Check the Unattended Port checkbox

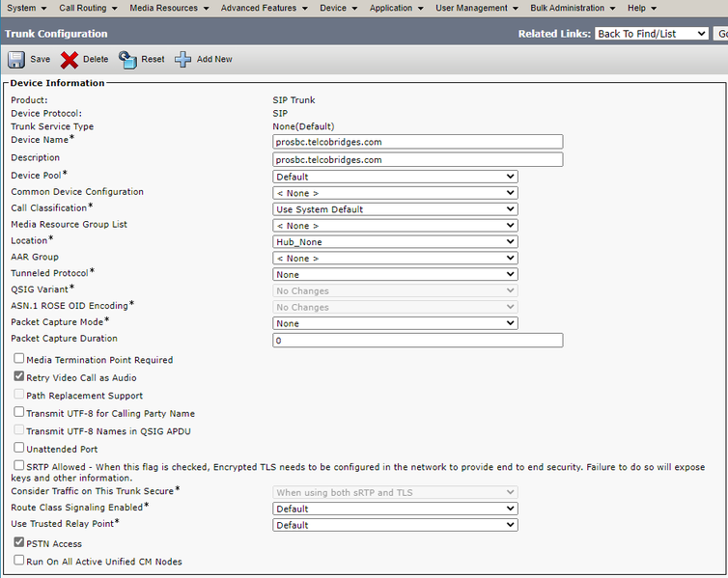(18, 447)
